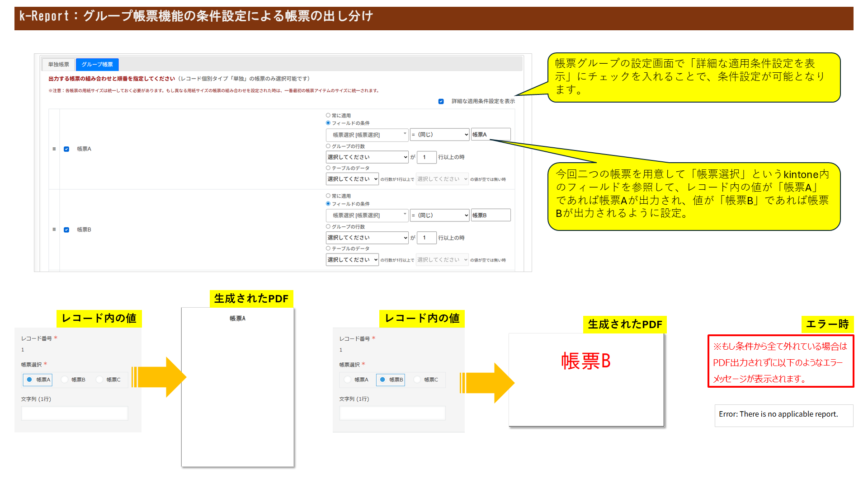Open 帳票選択 field dropdown for 帳票A
The image size is (868, 488).
[x=367, y=135]
